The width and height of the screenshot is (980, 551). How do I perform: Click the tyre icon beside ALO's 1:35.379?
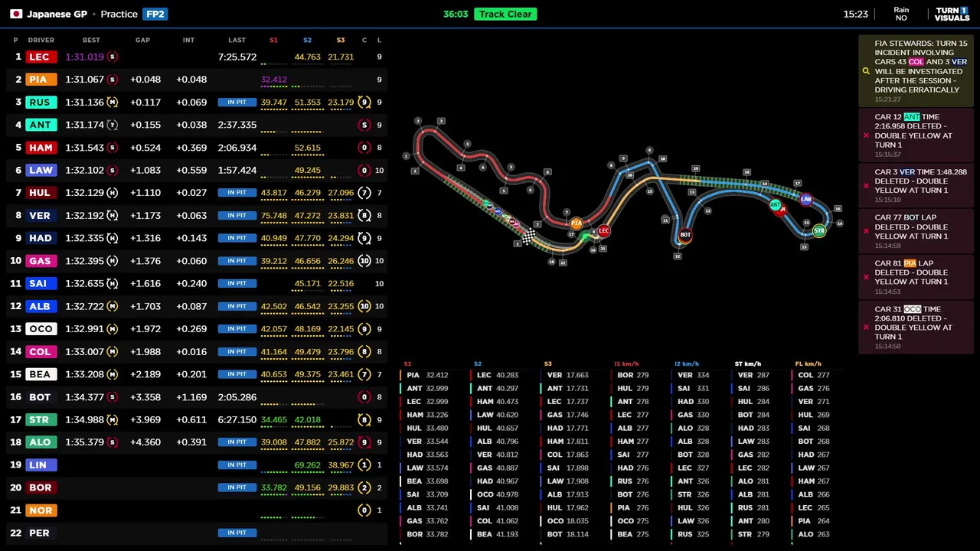point(113,442)
